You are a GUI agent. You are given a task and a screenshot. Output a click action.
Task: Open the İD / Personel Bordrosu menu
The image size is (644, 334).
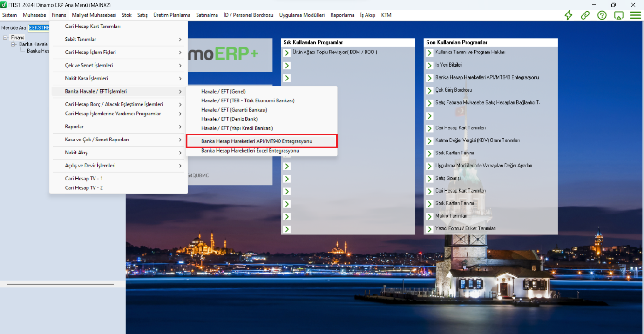(249, 15)
